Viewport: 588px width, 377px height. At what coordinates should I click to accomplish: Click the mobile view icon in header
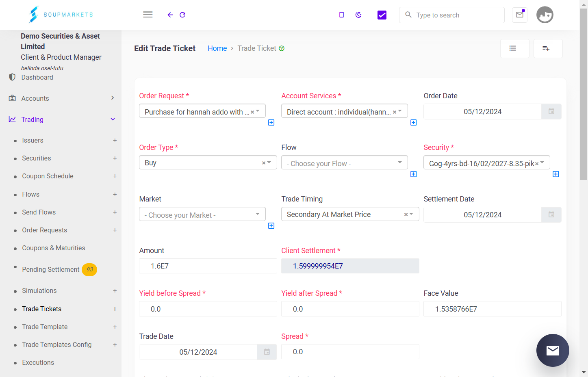pos(341,15)
